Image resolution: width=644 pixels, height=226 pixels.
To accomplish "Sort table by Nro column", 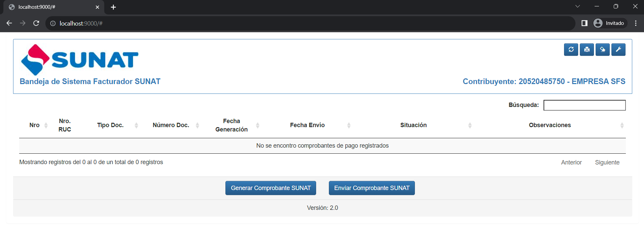I will (35, 125).
